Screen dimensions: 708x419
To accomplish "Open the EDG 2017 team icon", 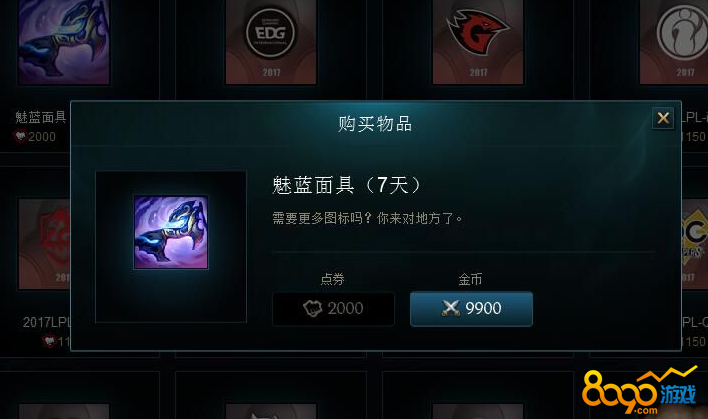I will (x=271, y=42).
